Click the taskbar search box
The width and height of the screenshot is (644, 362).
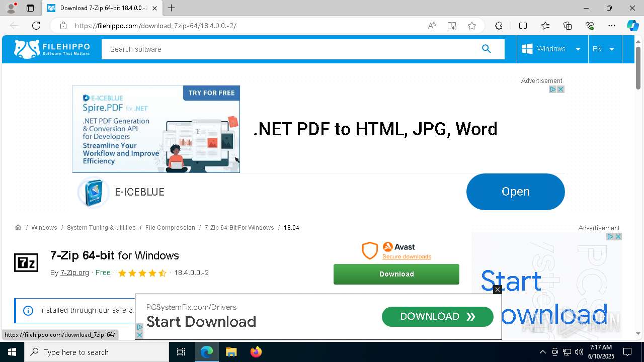click(x=97, y=352)
